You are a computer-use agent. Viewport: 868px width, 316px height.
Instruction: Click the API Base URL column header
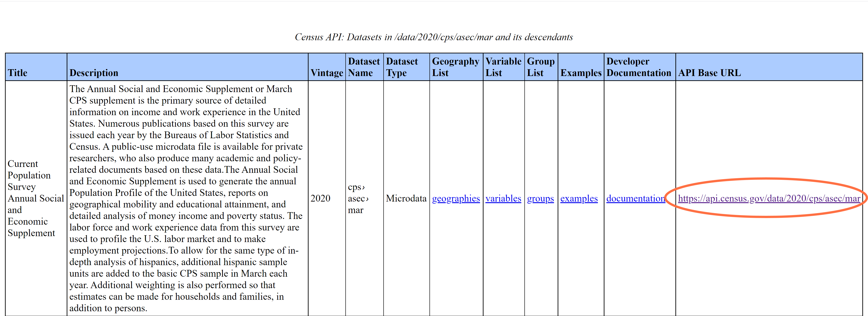709,73
